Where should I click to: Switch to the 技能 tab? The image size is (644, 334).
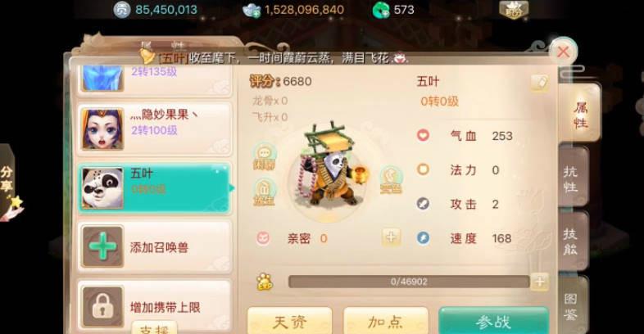(x=571, y=241)
